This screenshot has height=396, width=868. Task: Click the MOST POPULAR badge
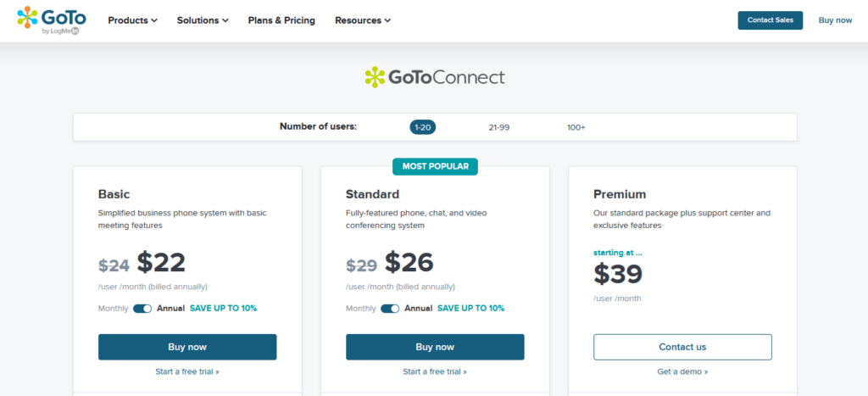tap(435, 166)
